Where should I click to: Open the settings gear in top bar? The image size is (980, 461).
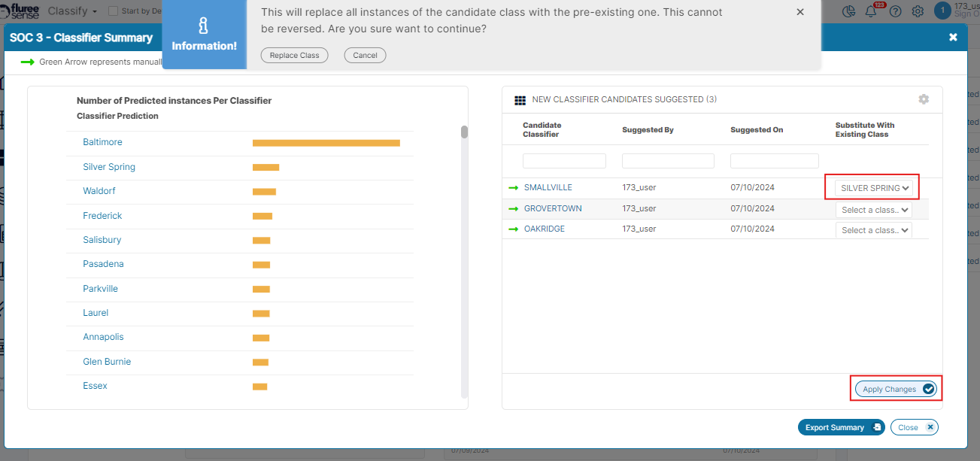pyautogui.click(x=918, y=11)
